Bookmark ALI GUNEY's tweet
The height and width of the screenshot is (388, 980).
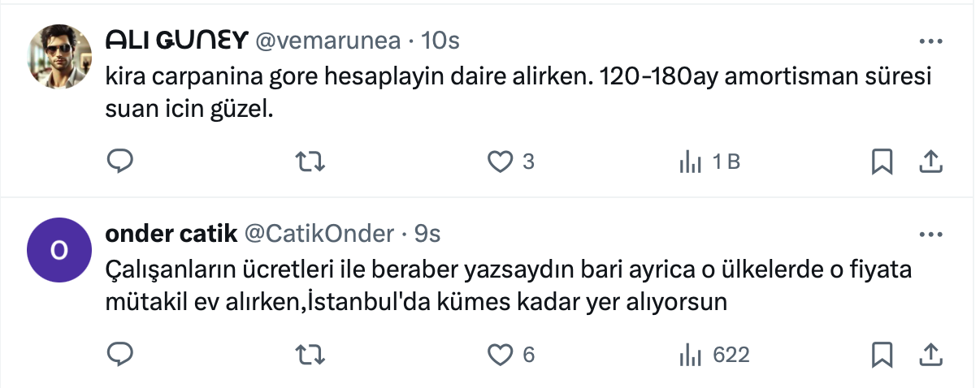pos(882,162)
